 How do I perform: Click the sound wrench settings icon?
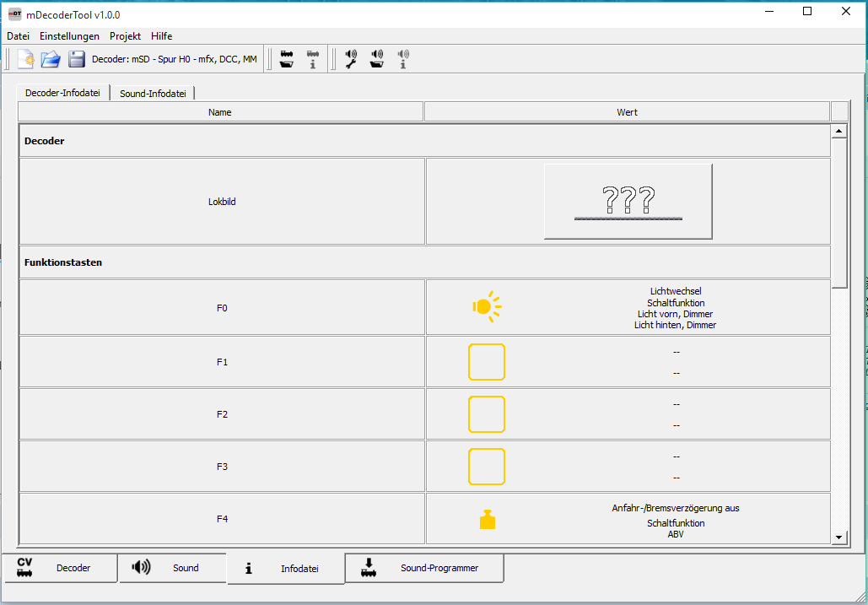351,59
